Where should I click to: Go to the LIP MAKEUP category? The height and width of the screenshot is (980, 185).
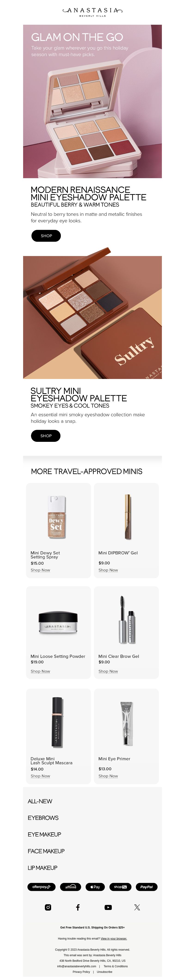pos(43,868)
